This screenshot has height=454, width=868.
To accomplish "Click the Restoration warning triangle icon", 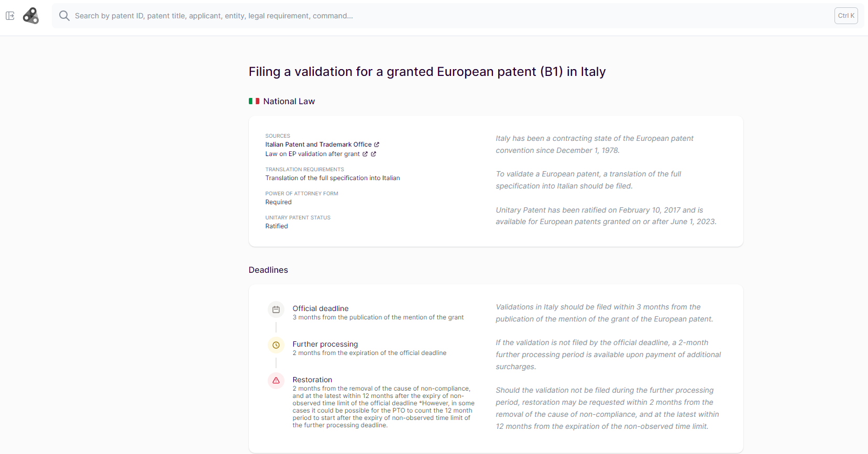I will tap(276, 381).
